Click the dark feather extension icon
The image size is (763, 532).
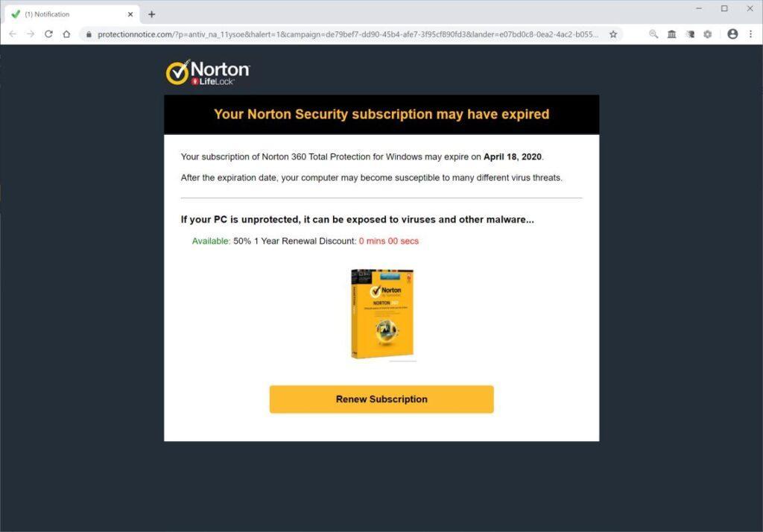(x=689, y=34)
